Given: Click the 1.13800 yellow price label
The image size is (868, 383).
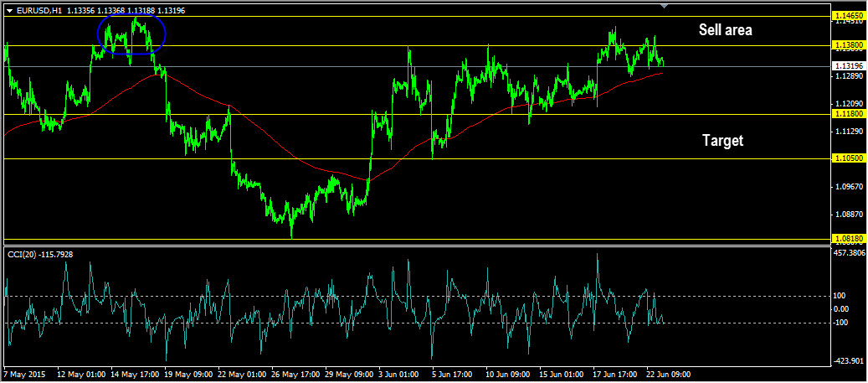Looking at the screenshot, I should coord(848,44).
